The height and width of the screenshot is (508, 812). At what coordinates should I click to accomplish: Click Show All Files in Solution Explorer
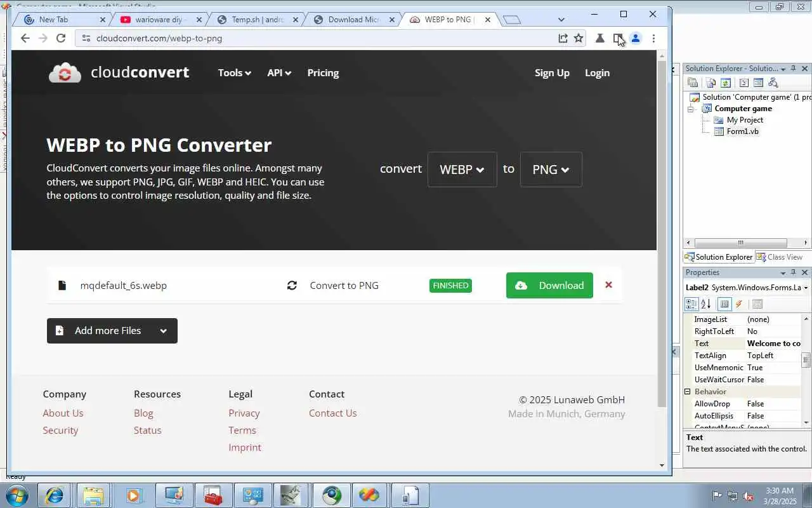point(710,83)
